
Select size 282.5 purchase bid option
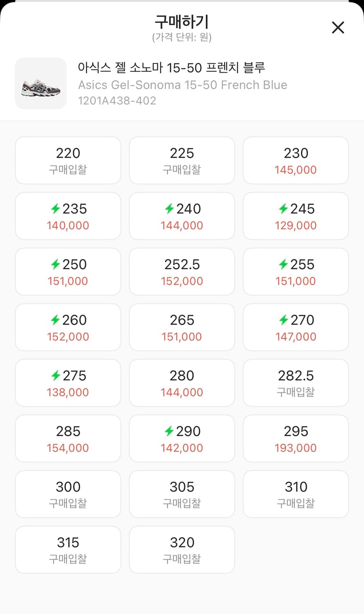(x=296, y=383)
